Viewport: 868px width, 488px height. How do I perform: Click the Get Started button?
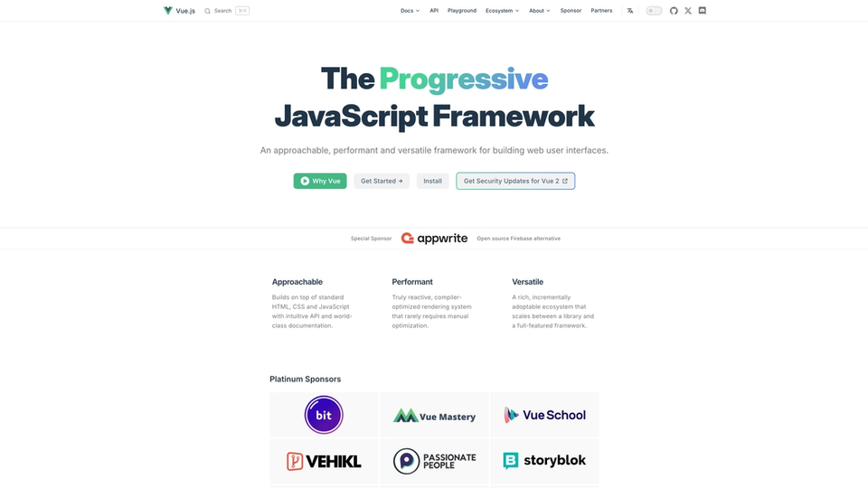coord(382,181)
